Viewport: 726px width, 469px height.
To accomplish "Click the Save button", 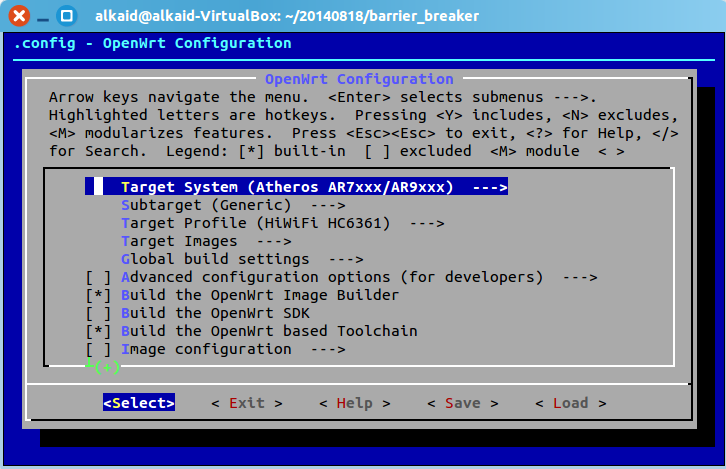I will 463,403.
